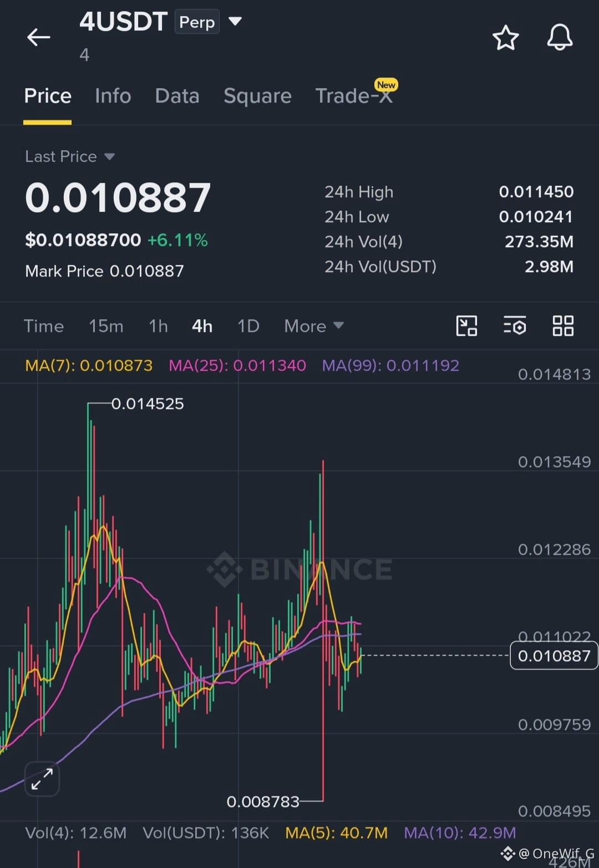Tap the Vol(USDT): 136K label
Viewport: 599px width, 868px height.
point(206,833)
